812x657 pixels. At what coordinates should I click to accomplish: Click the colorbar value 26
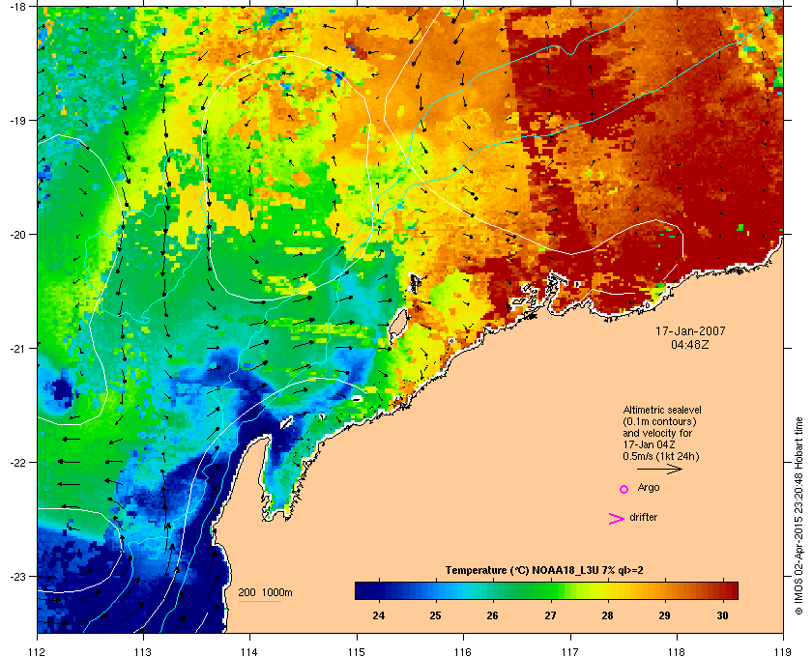(492, 615)
